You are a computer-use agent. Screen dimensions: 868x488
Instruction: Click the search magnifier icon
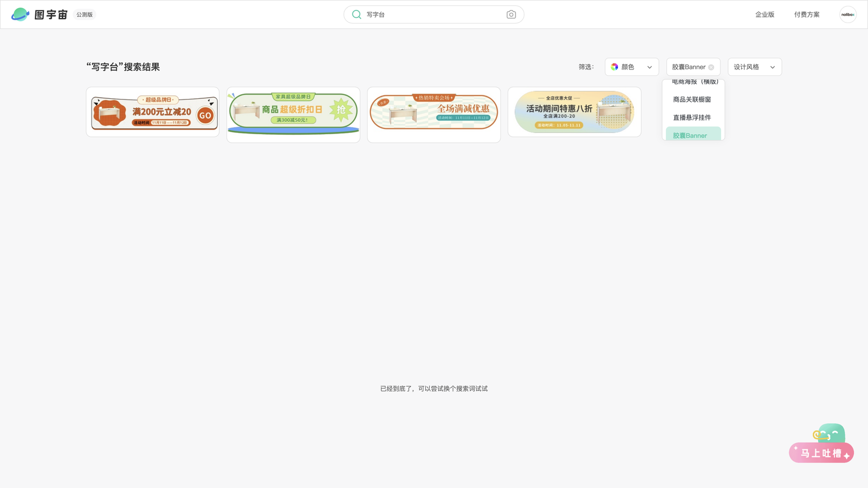coord(356,14)
